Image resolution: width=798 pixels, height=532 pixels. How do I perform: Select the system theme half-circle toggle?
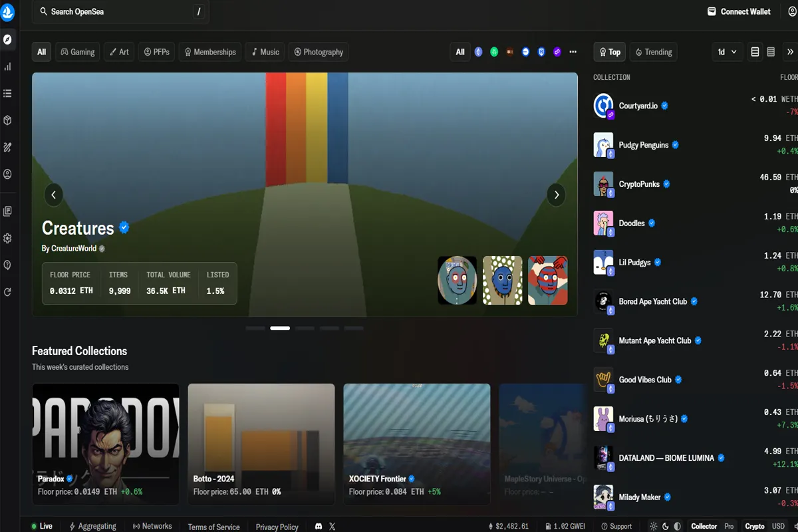(x=677, y=526)
